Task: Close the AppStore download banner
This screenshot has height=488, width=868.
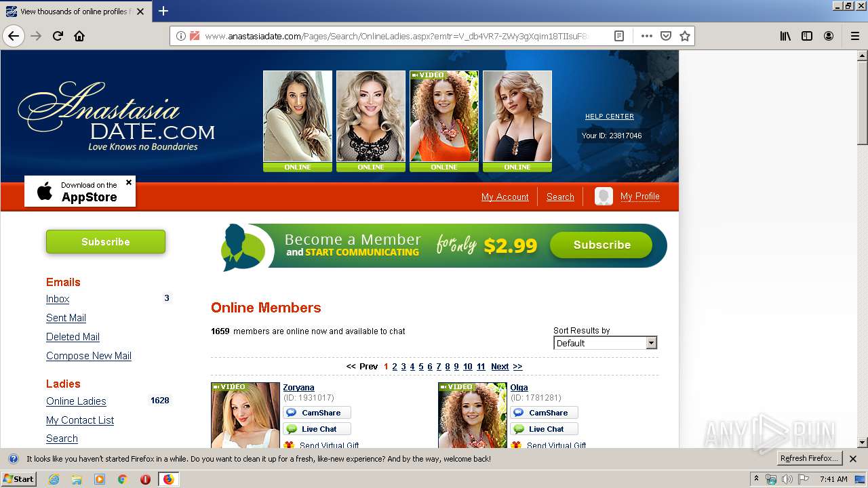Action: point(129,182)
